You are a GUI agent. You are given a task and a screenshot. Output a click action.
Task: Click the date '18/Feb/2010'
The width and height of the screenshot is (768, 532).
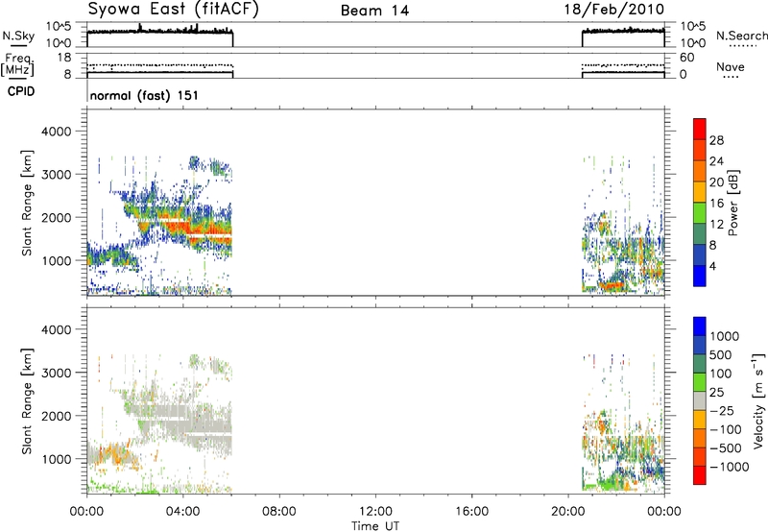point(613,10)
